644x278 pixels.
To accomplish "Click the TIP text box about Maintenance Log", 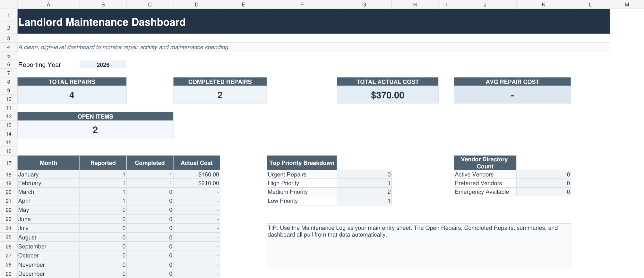I will click(x=419, y=246).
